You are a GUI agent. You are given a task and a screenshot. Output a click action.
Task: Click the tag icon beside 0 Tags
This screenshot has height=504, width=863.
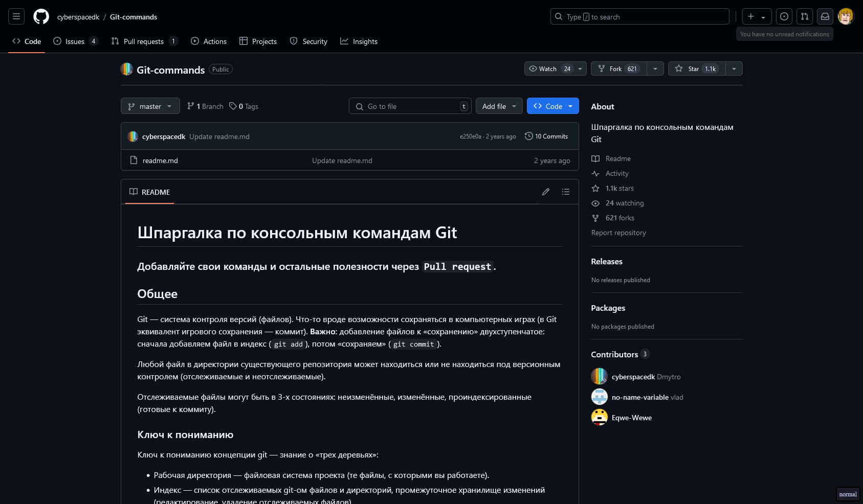point(233,106)
